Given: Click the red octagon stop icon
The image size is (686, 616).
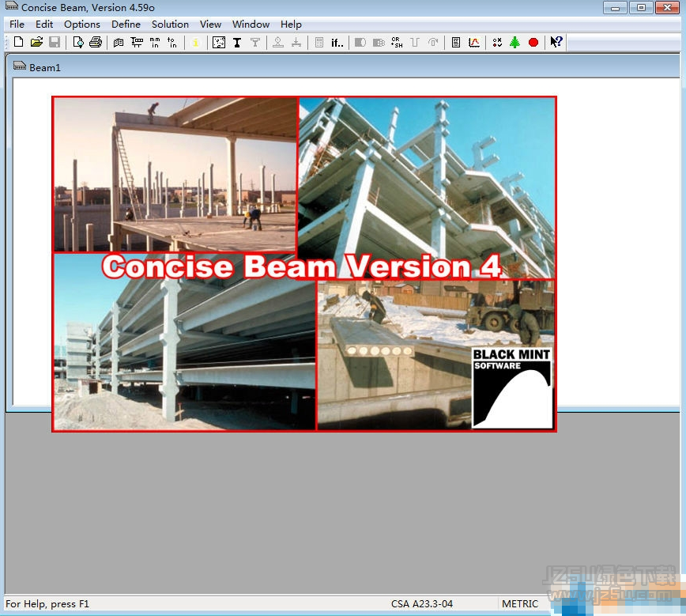Looking at the screenshot, I should pos(533,43).
